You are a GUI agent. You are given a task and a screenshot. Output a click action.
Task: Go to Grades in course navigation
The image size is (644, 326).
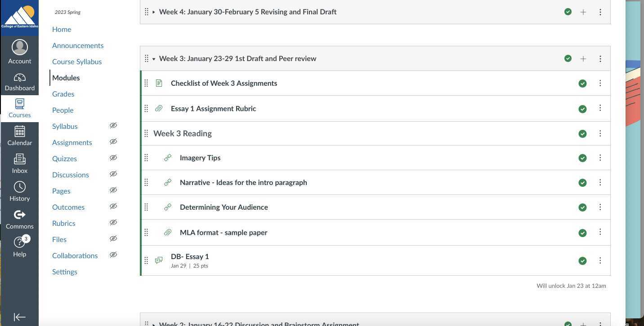pyautogui.click(x=63, y=94)
